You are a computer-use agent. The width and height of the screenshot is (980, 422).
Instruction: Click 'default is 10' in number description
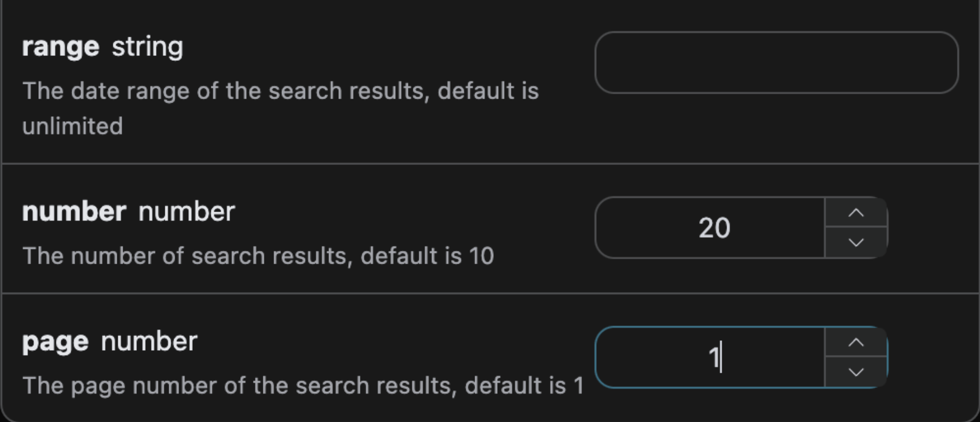pyautogui.click(x=427, y=256)
